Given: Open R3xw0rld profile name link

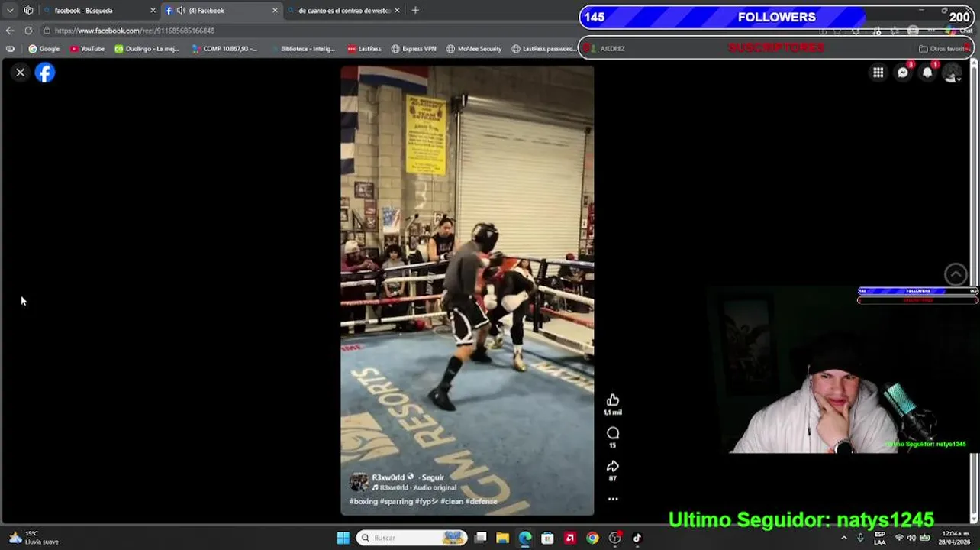Looking at the screenshot, I should 388,477.
